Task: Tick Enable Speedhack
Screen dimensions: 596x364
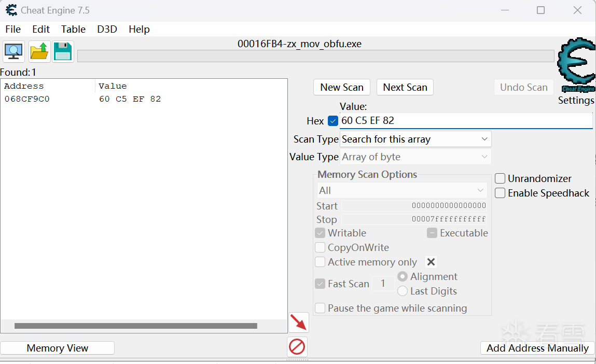Action: pyautogui.click(x=500, y=193)
